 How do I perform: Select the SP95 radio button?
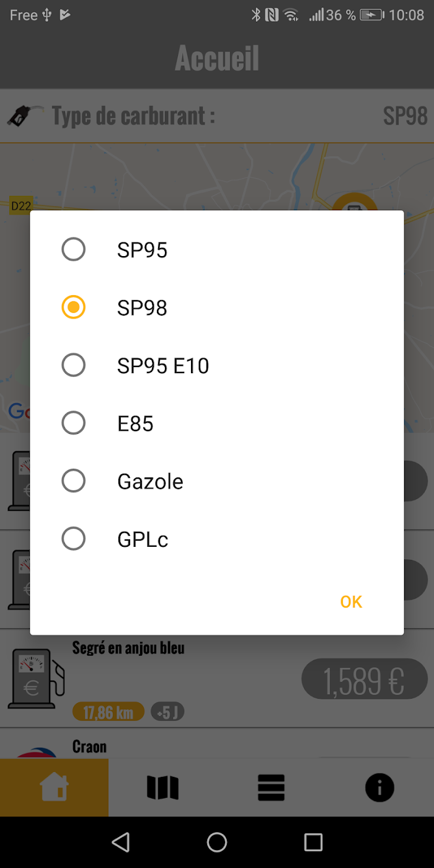pyautogui.click(x=73, y=250)
